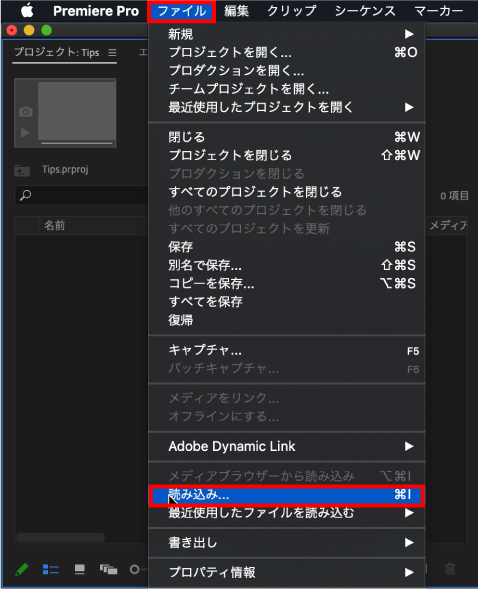
Task: Open the シーケンス menu
Action: [x=365, y=11]
